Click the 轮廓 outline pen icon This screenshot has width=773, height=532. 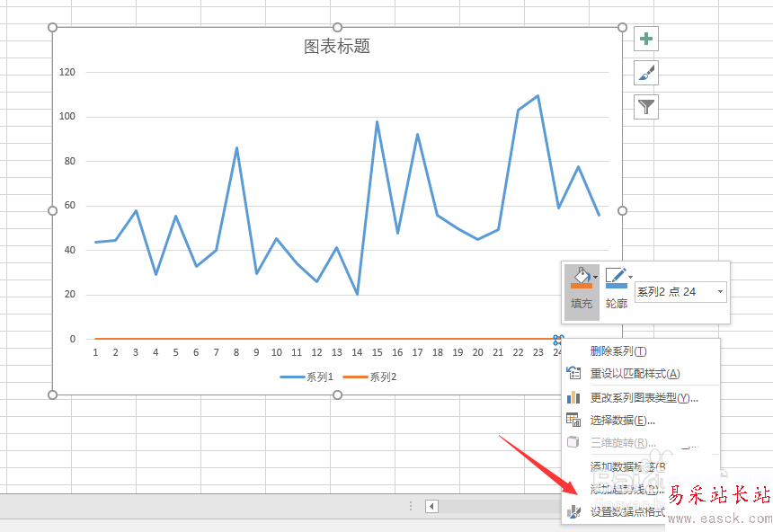click(x=616, y=278)
